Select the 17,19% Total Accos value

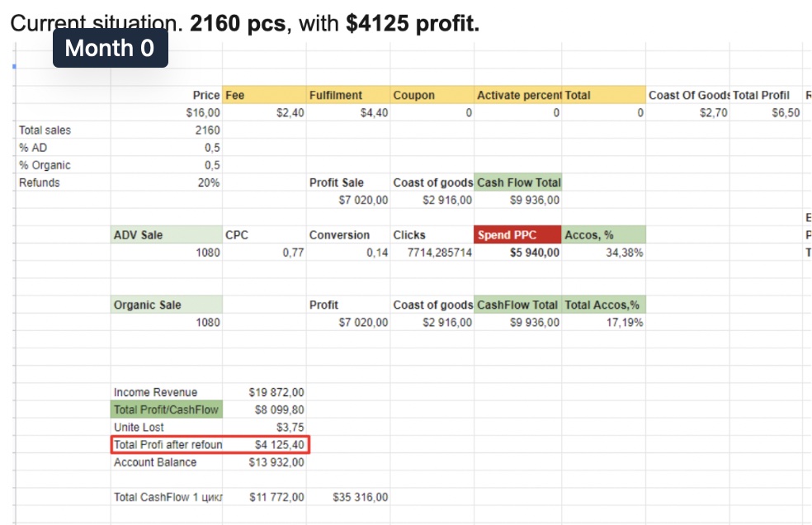[603, 323]
